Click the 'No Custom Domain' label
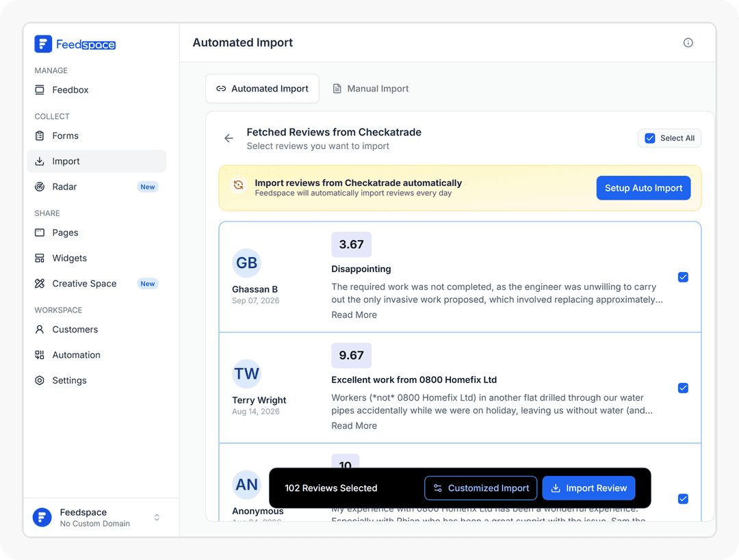The height and width of the screenshot is (560, 739). point(94,524)
